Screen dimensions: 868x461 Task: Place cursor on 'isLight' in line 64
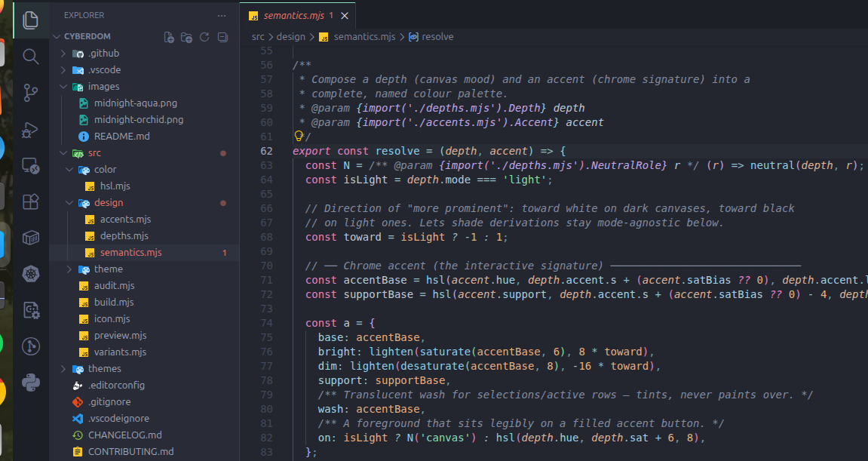[366, 180]
